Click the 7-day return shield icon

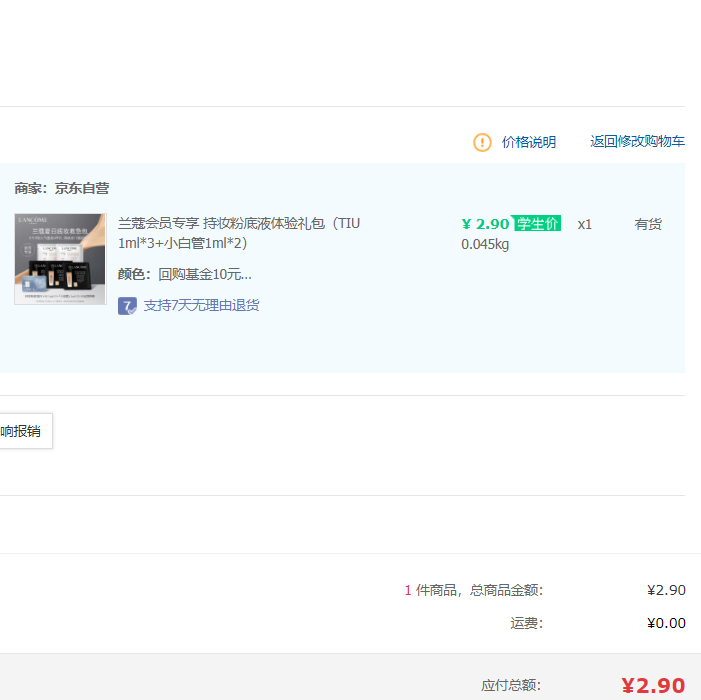point(127,305)
